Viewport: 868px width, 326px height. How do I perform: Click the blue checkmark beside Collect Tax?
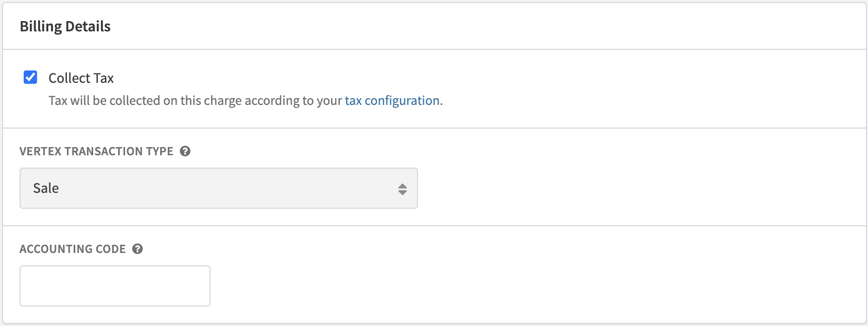pyautogui.click(x=30, y=77)
